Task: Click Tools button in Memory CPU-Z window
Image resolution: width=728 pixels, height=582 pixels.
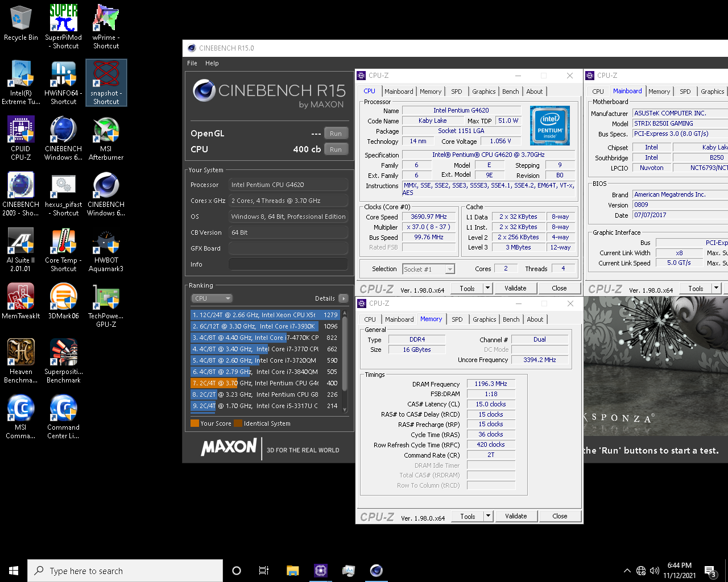Action: (x=468, y=516)
